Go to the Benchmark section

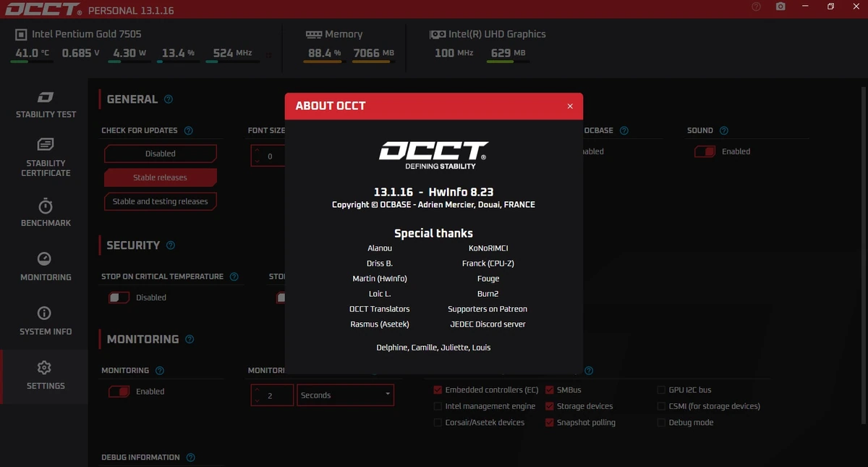point(46,213)
